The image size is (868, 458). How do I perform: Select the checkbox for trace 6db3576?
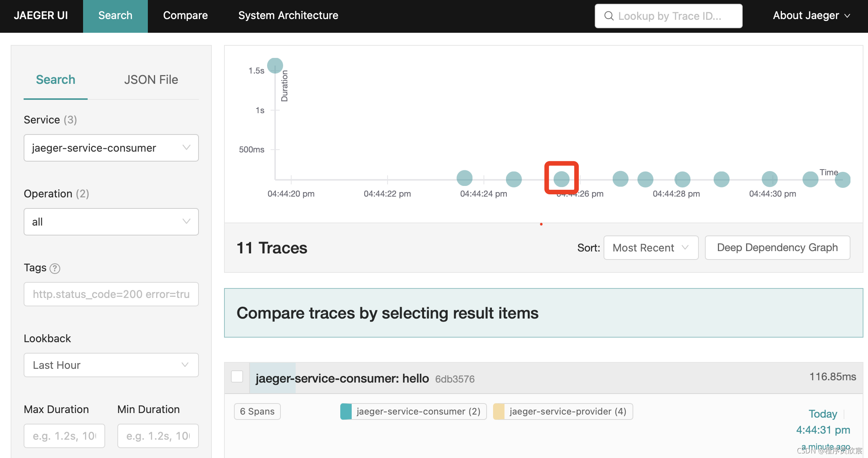[237, 376]
